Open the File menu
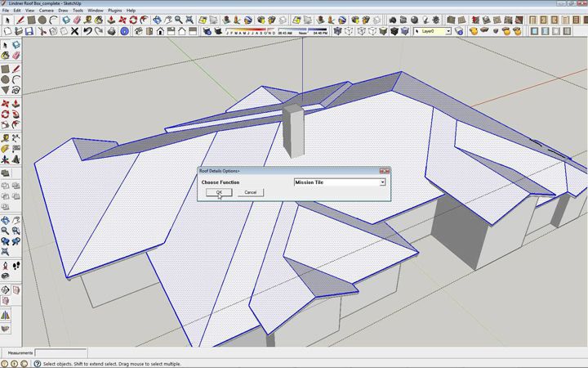 coord(6,10)
